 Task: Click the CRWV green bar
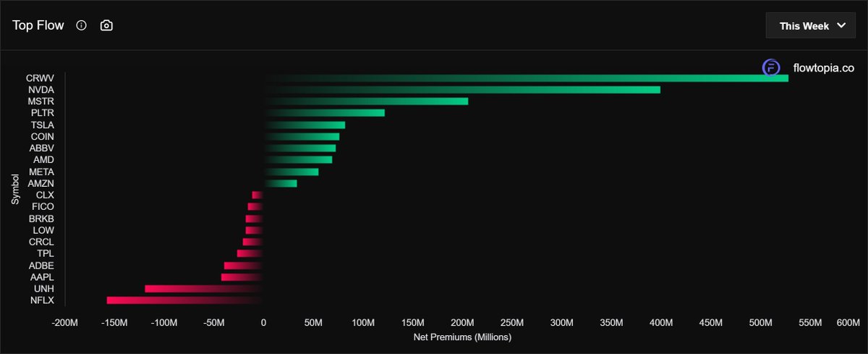526,77
